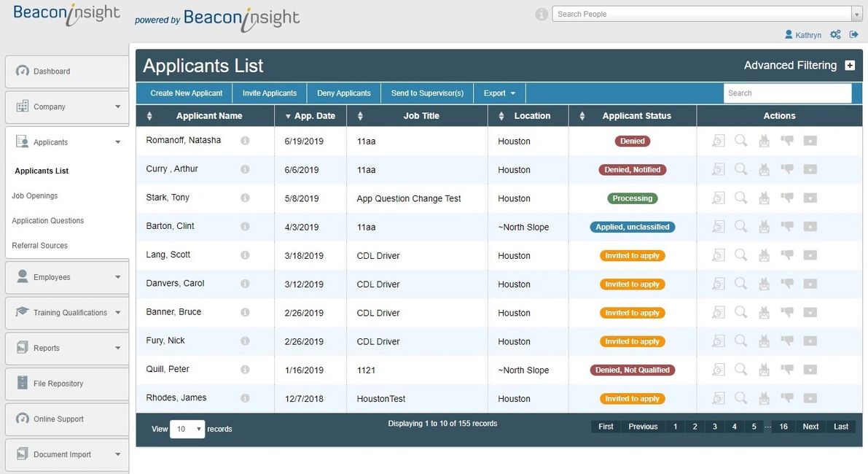
Task: Click the info icon beside Clint Barton
Action: (245, 226)
